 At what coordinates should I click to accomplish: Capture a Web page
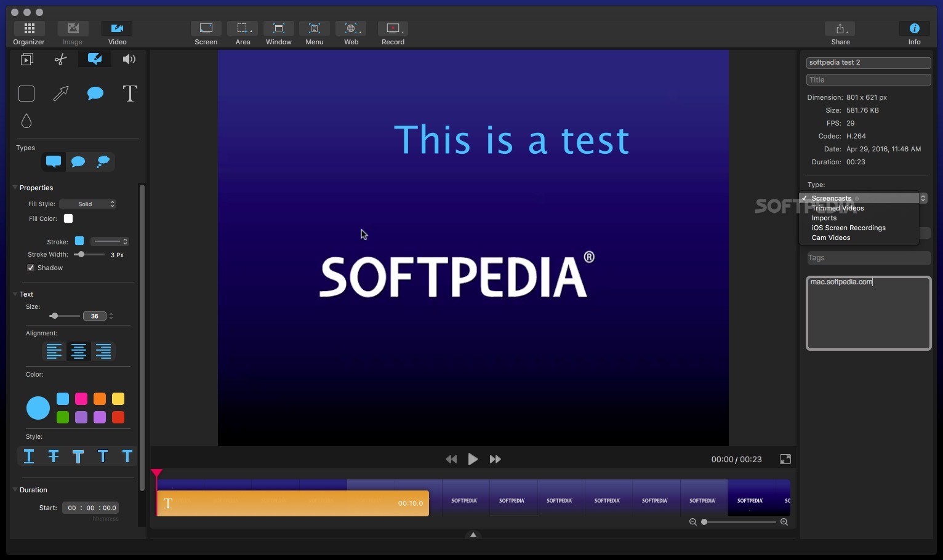pos(351,33)
